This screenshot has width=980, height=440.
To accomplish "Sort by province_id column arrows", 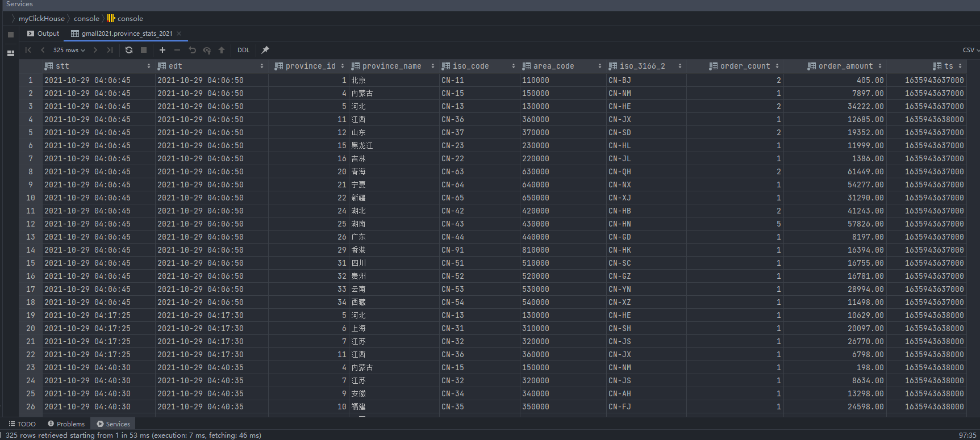I will click(343, 66).
